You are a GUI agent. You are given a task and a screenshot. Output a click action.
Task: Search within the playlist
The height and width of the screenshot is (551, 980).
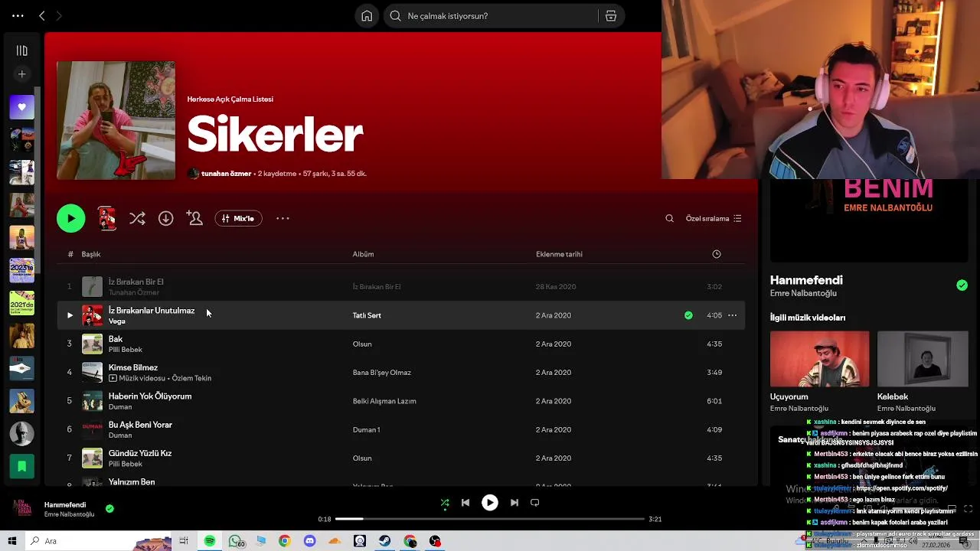pyautogui.click(x=669, y=219)
